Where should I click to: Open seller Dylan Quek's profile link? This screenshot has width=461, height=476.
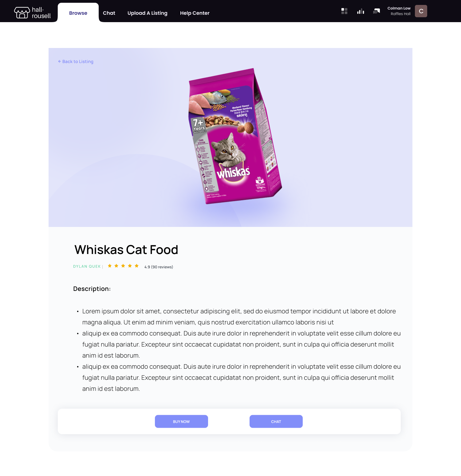pyautogui.click(x=87, y=267)
